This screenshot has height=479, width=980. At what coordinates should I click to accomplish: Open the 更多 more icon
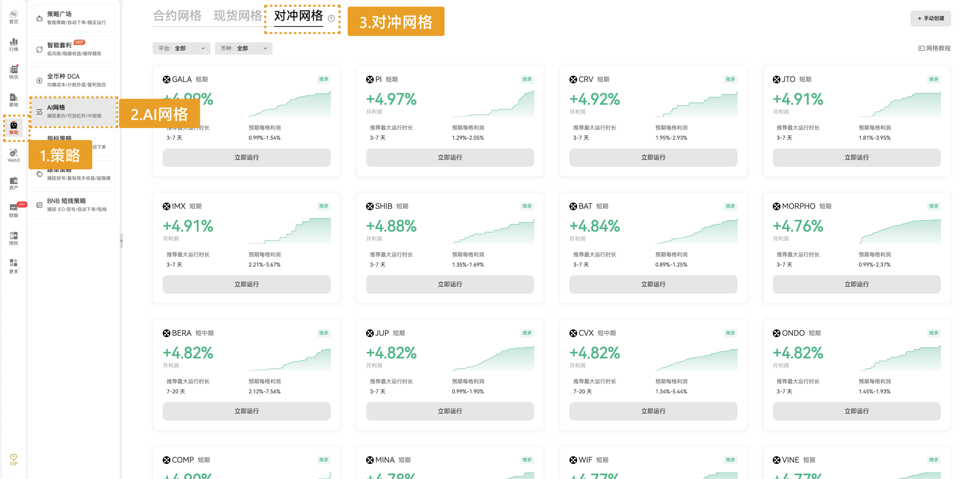point(14,266)
